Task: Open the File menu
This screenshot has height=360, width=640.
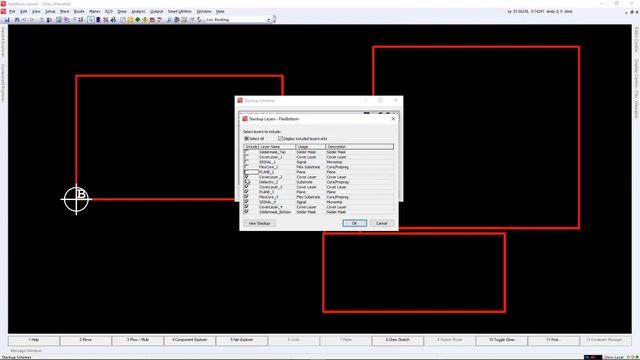Action: 12,11
